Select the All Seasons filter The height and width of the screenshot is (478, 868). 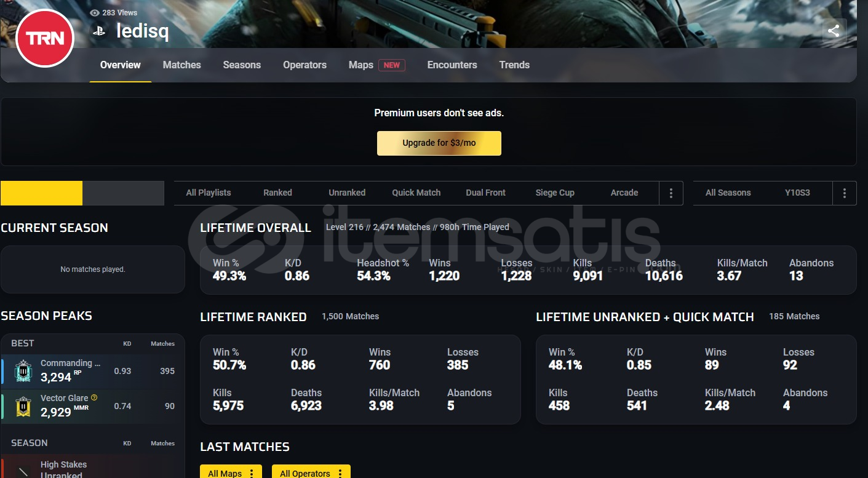728,193
